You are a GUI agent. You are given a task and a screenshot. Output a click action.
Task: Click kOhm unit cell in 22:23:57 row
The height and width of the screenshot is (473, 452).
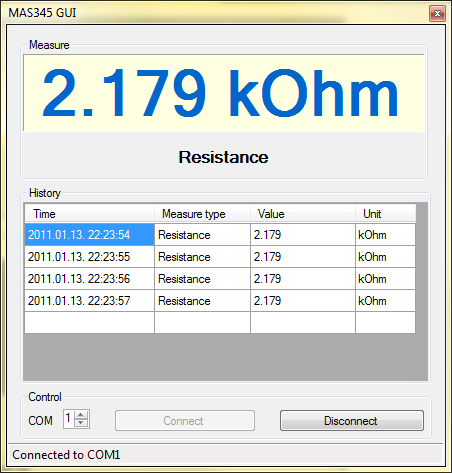(385, 301)
